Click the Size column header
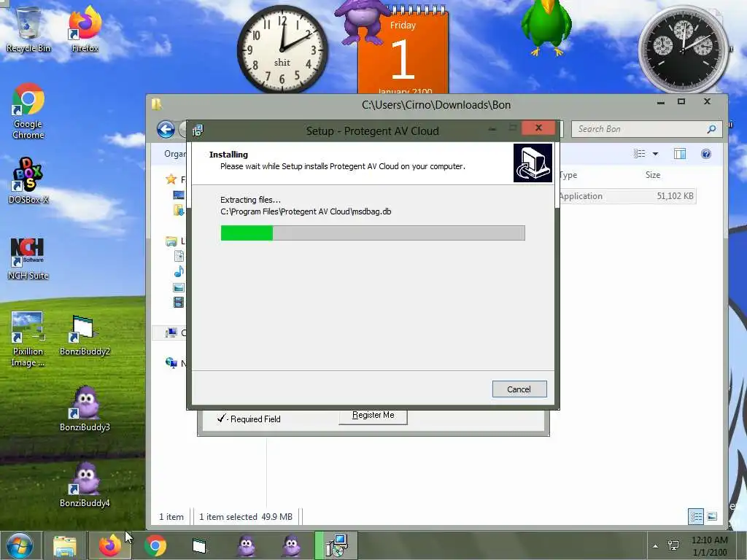 pyautogui.click(x=653, y=175)
